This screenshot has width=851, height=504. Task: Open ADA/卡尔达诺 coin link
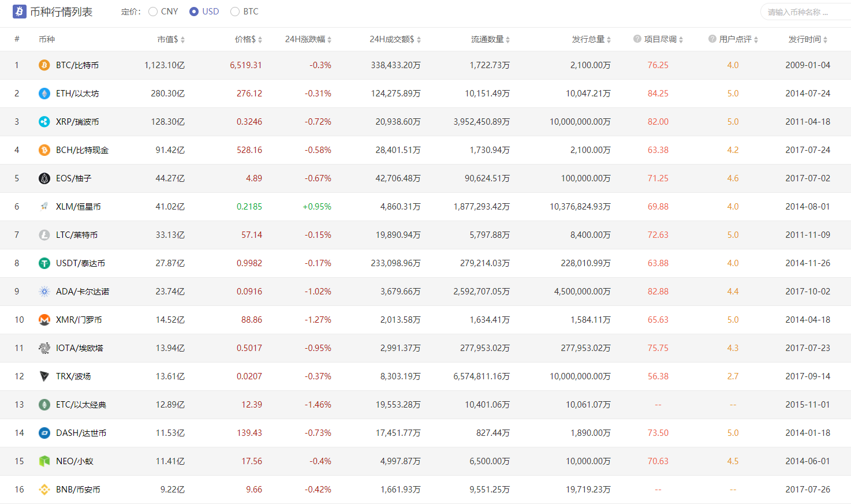83,292
